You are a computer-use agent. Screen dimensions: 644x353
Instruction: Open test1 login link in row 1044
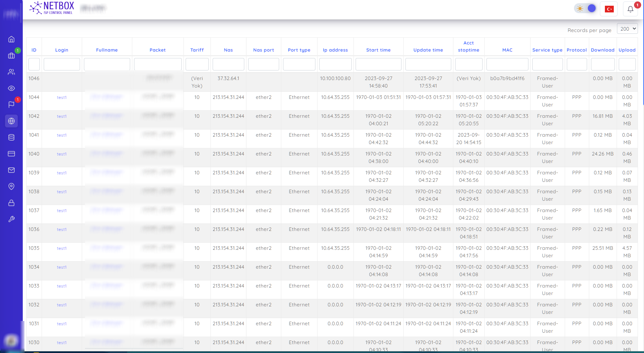(x=62, y=98)
